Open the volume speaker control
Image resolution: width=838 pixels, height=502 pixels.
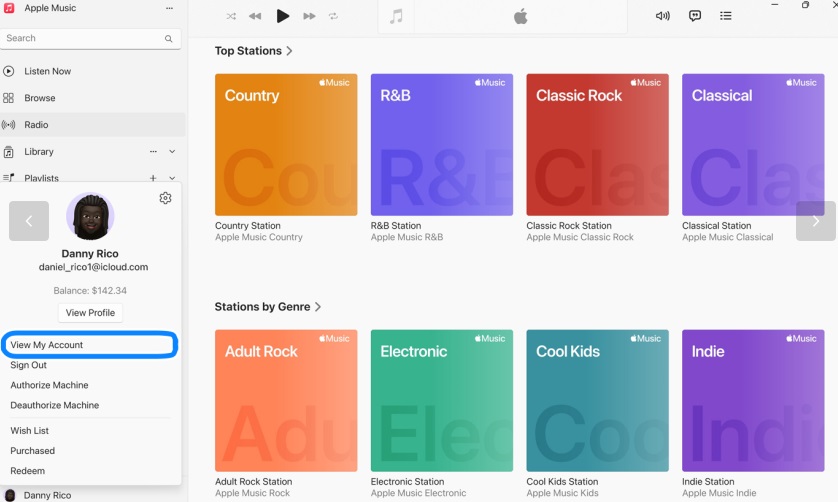click(x=663, y=16)
